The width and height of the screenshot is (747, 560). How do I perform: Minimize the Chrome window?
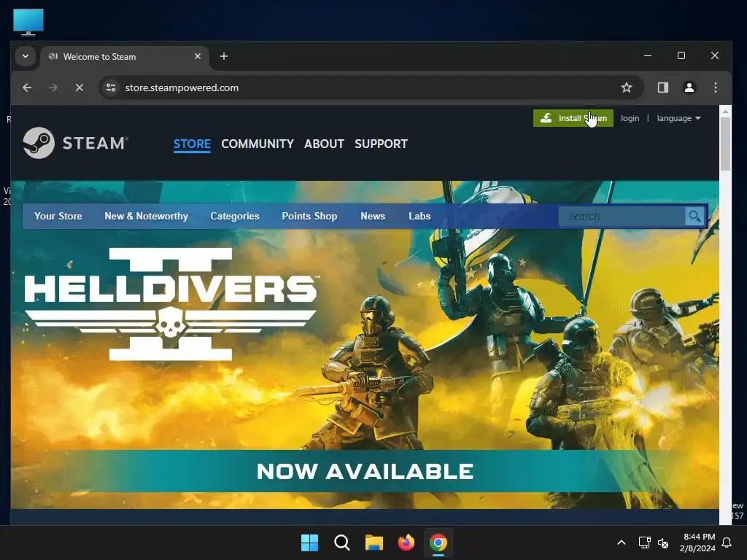click(x=648, y=55)
